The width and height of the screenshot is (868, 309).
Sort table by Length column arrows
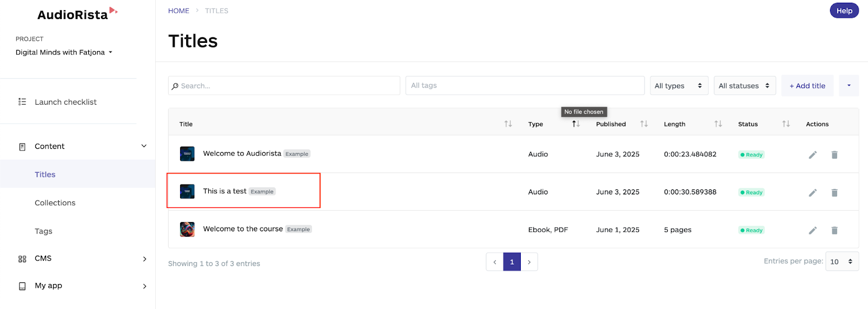click(718, 124)
